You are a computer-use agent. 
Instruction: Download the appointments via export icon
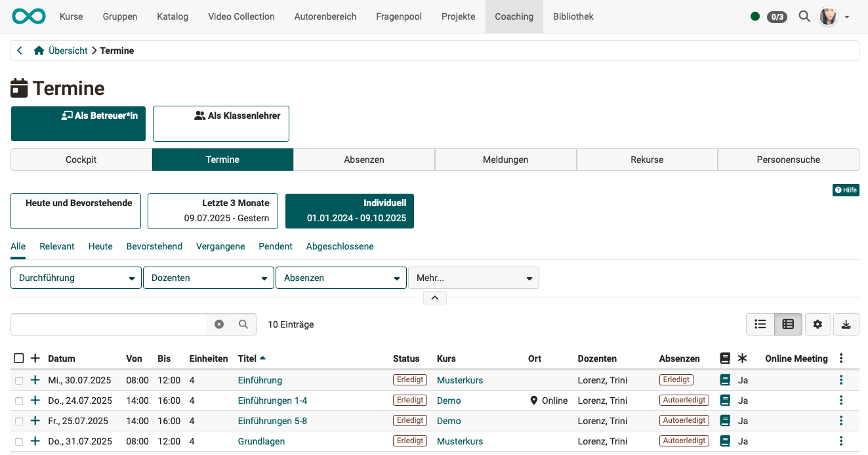coord(846,324)
